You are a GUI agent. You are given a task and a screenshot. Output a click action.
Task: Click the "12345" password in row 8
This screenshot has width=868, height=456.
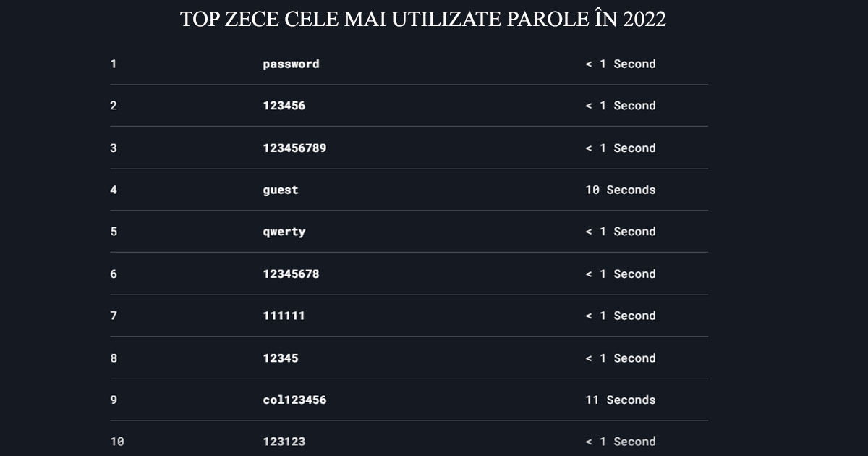click(280, 358)
